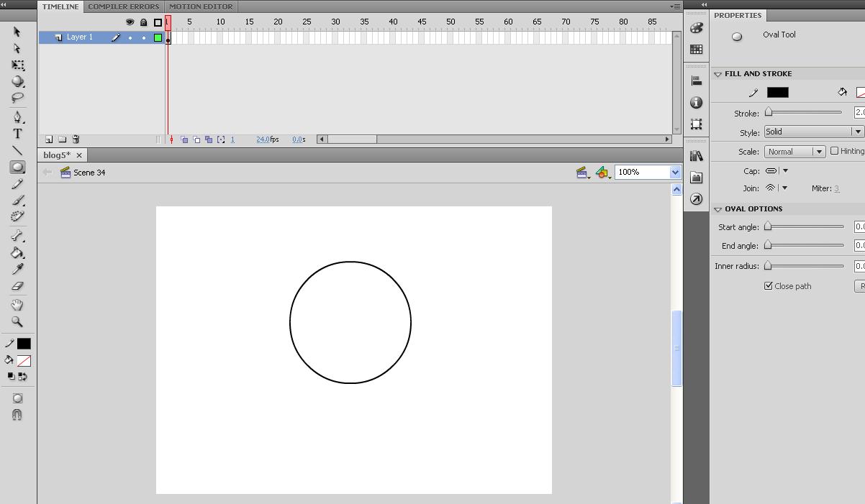Viewport: 865px width, 504px height.
Task: Click New Folder icon in timeline
Action: pyautogui.click(x=63, y=139)
